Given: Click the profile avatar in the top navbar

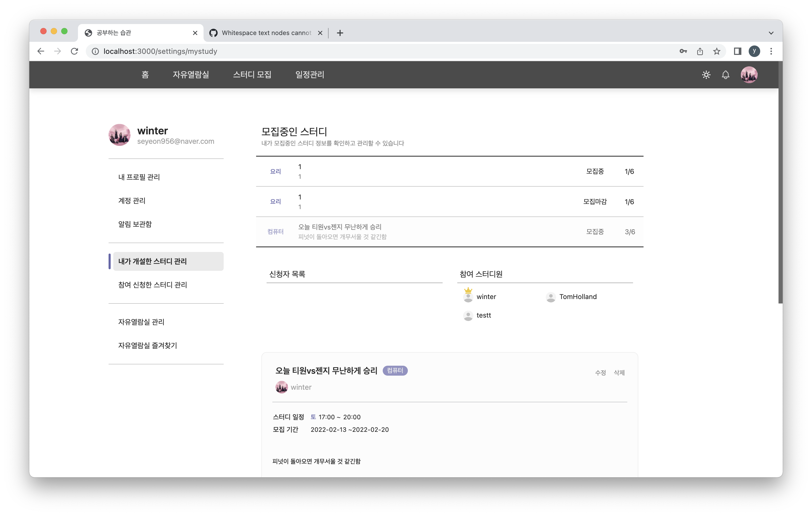Looking at the screenshot, I should (x=749, y=75).
